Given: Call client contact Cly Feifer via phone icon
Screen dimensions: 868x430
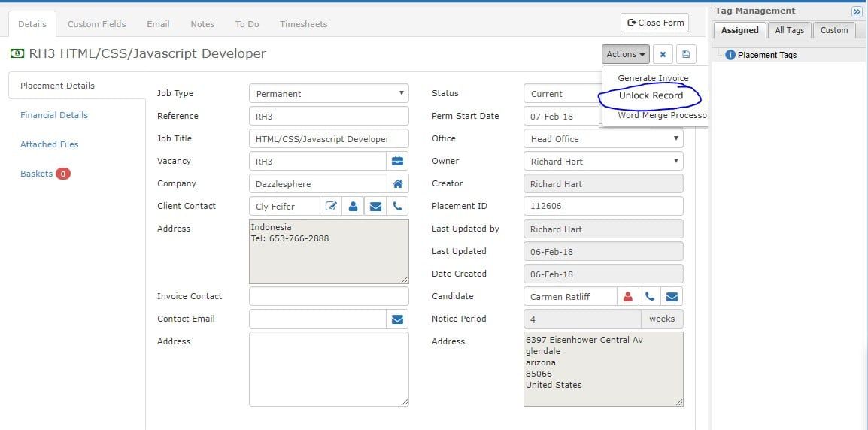Looking at the screenshot, I should tap(397, 207).
